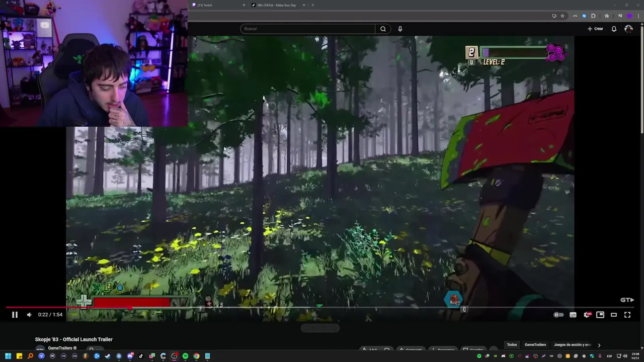Screen dimensions: 644x362
Task: Click the YouTube search field
Action: pyautogui.click(x=307, y=29)
